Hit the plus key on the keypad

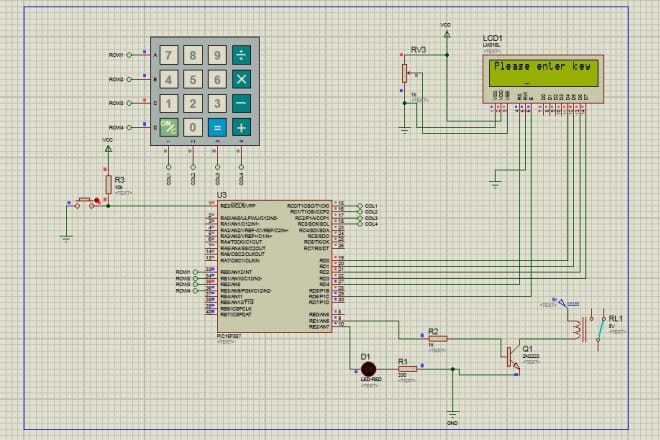[x=241, y=127]
